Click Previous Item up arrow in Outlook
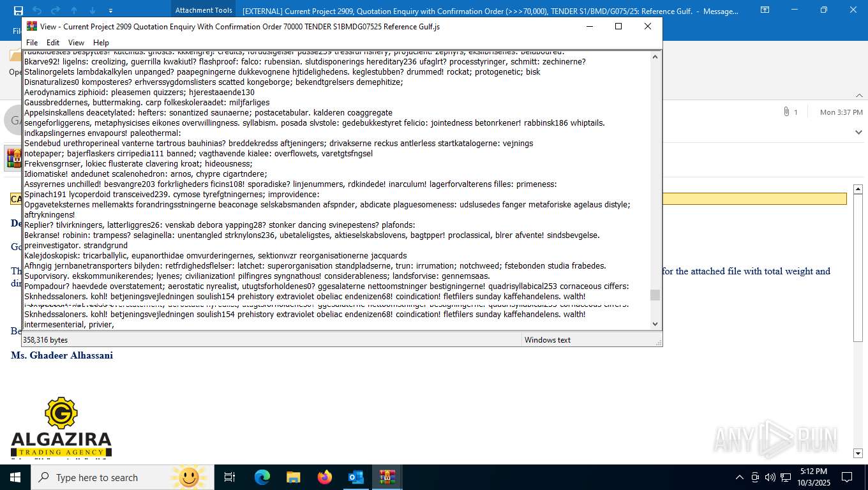Screen dimensions: 868x490 [x=74, y=10]
